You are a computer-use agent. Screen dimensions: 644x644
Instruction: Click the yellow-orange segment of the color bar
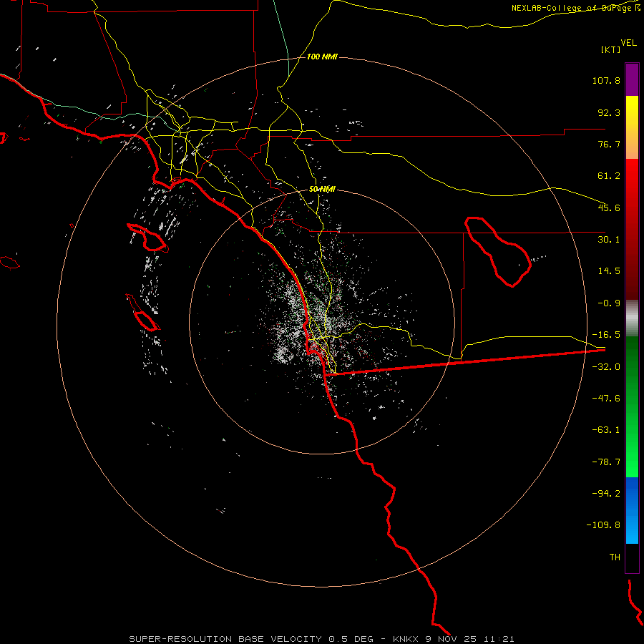(632, 127)
